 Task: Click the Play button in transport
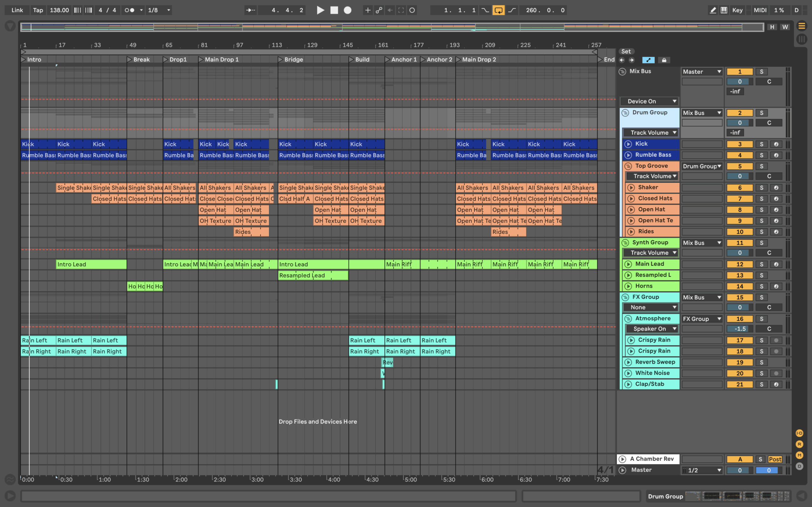[x=320, y=10]
